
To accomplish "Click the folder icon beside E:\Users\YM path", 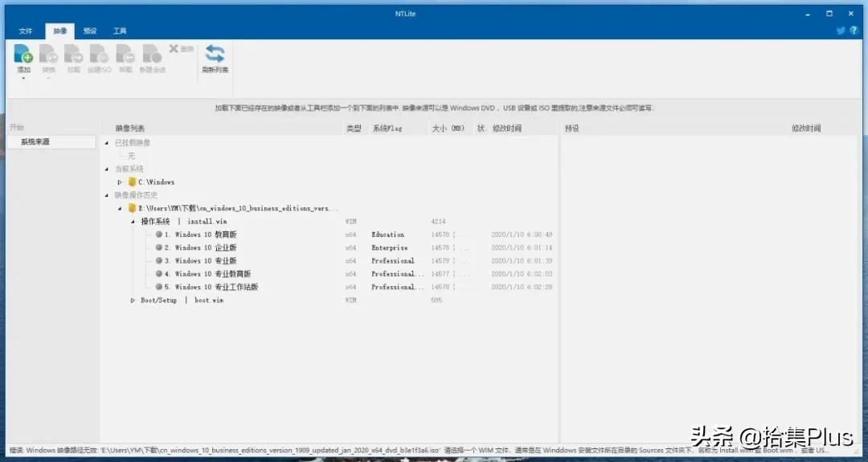I will (133, 208).
